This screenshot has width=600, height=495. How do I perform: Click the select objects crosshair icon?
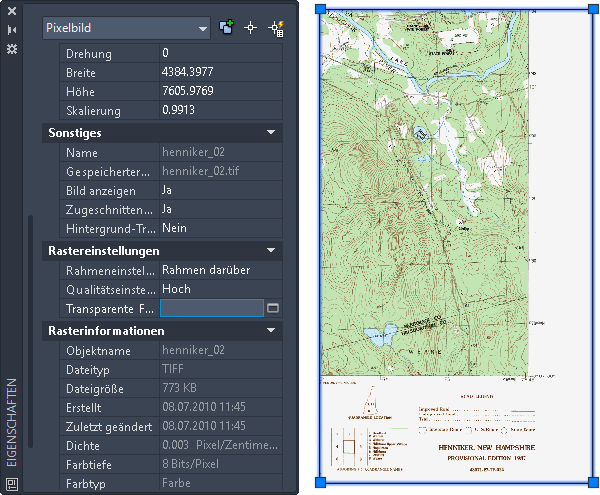point(251,28)
